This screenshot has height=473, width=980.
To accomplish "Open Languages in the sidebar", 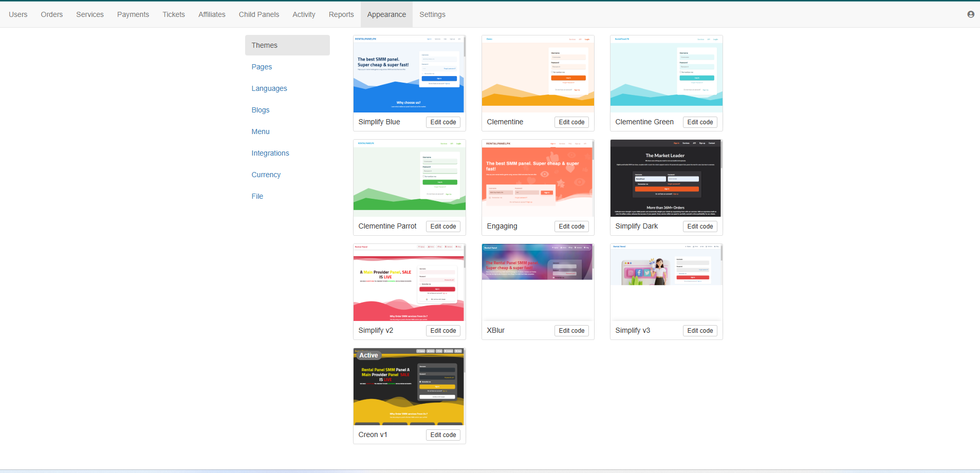I will pyautogui.click(x=269, y=88).
